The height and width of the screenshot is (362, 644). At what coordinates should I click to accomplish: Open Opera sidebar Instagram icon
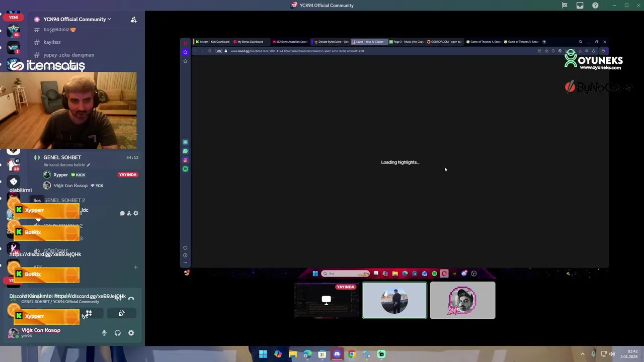click(x=185, y=160)
